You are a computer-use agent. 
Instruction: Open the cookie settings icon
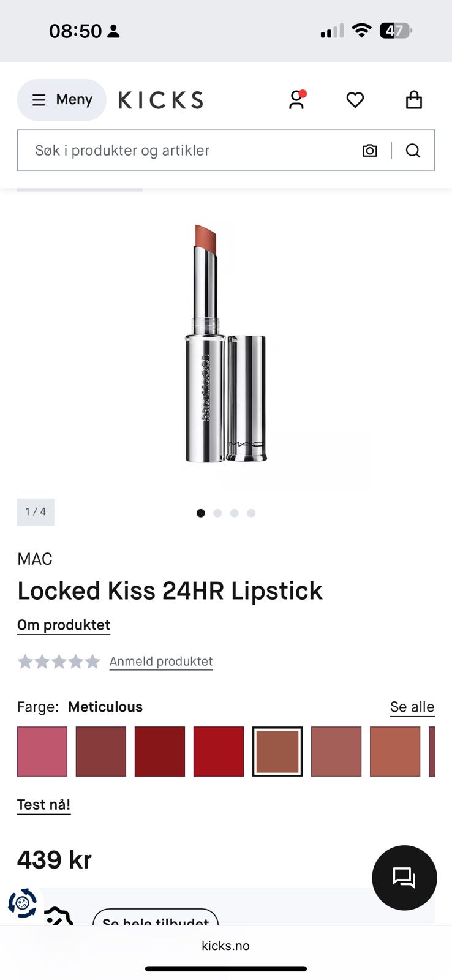pyautogui.click(x=23, y=903)
